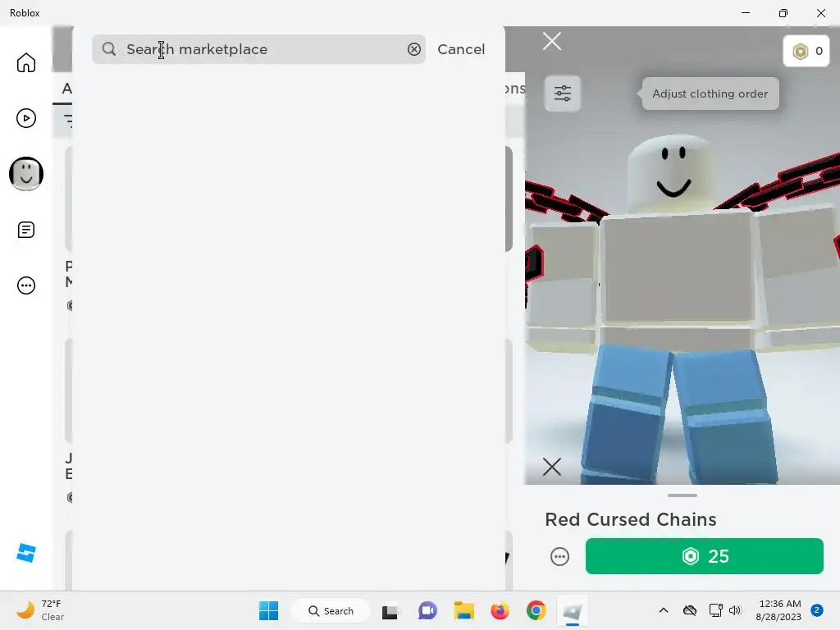Open the volume speaker tray icon

(735, 610)
